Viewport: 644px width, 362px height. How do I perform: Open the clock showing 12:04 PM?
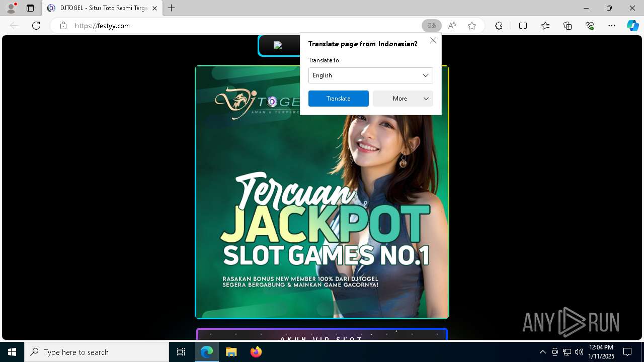pos(601,352)
